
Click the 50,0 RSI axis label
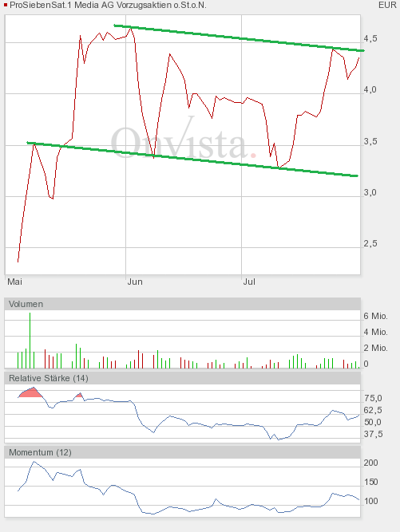pos(373,423)
